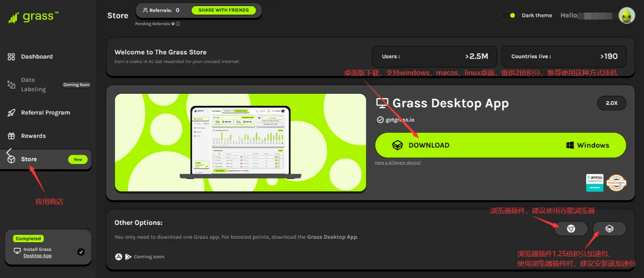Go to Referral Program page
Image resolution: width=644 pixels, height=278 pixels.
coord(45,113)
